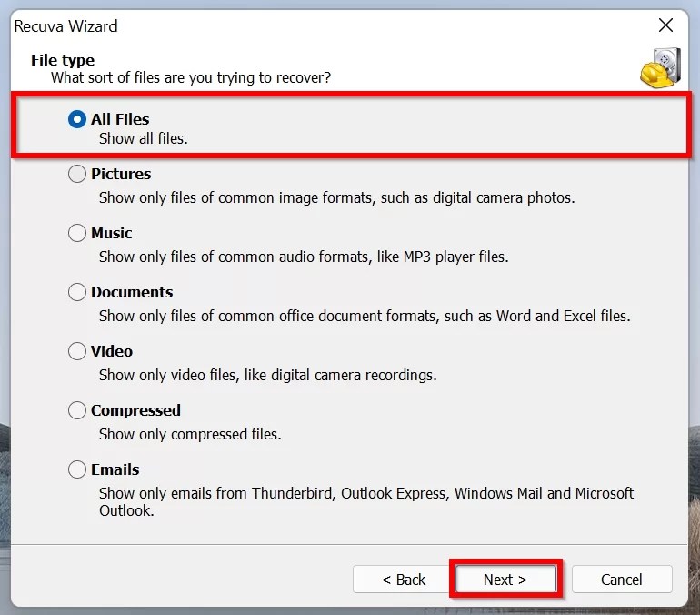Go to the previous step with Back
Image resolution: width=700 pixels, height=615 pixels.
point(403,580)
